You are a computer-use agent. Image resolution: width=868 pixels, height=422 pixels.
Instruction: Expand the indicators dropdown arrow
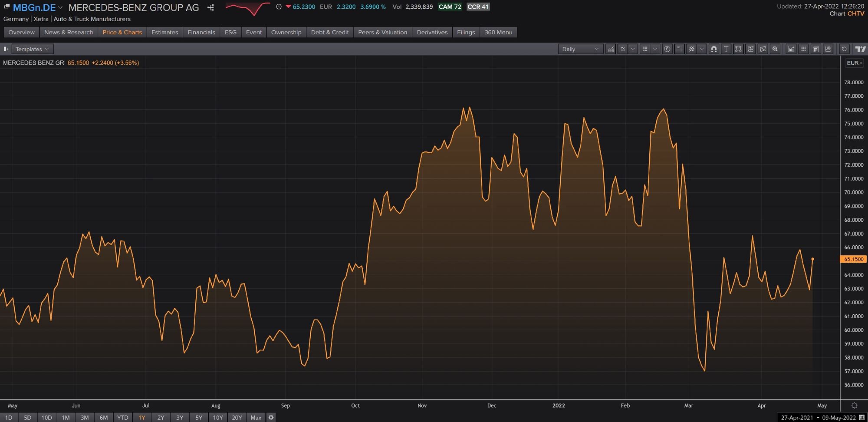(633, 49)
